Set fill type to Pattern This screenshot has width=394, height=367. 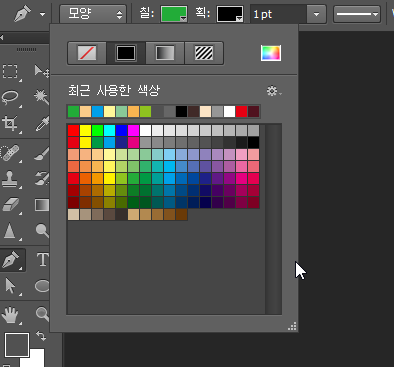(x=204, y=53)
